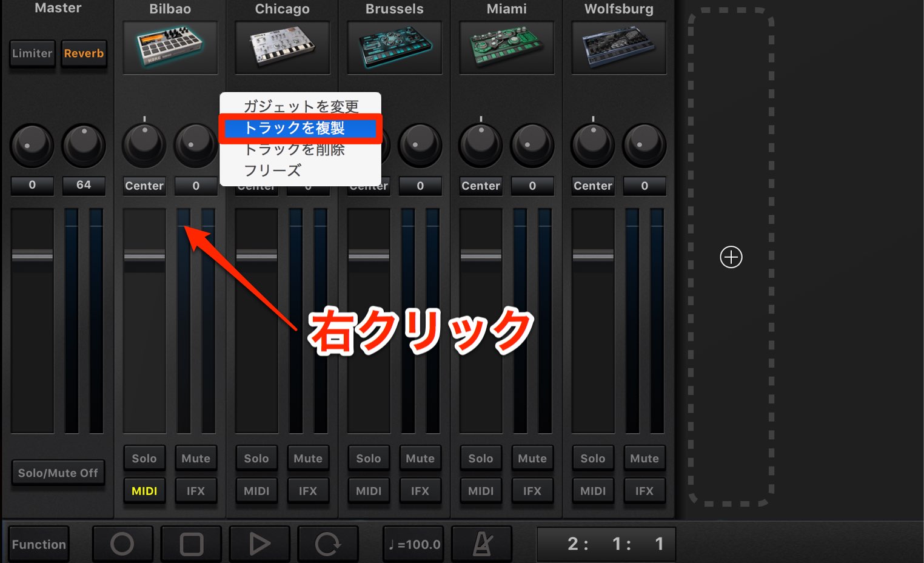Click the song position display 2:1:1
The image size is (924, 563).
coord(606,544)
